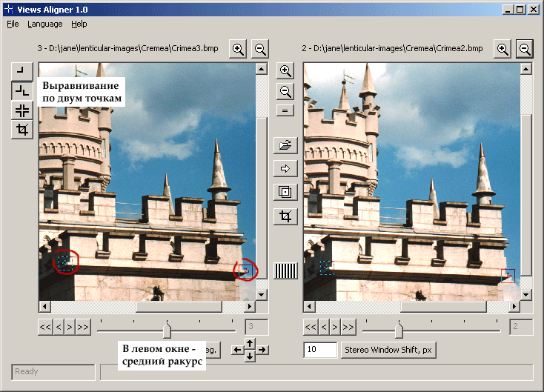Click the right pane view number field

point(521,327)
